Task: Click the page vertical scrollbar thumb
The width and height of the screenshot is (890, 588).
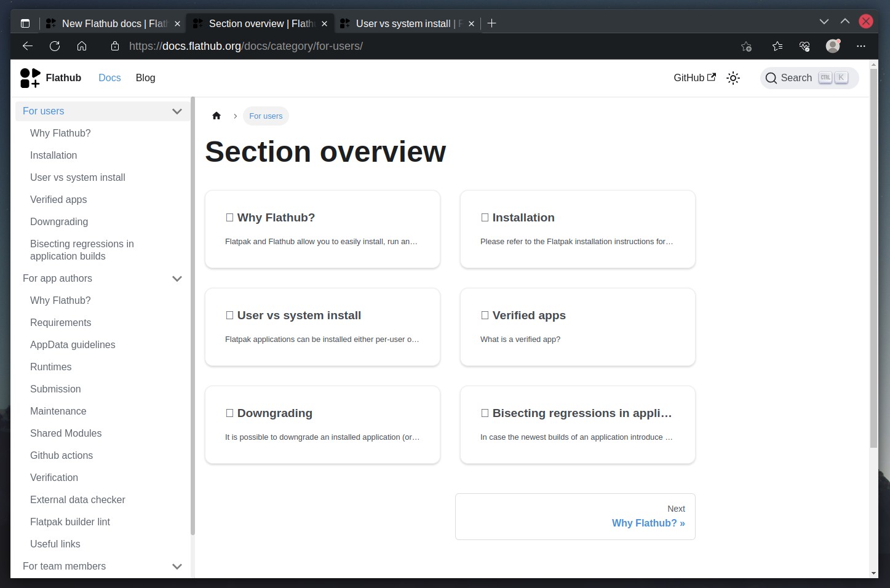Action: (873, 258)
